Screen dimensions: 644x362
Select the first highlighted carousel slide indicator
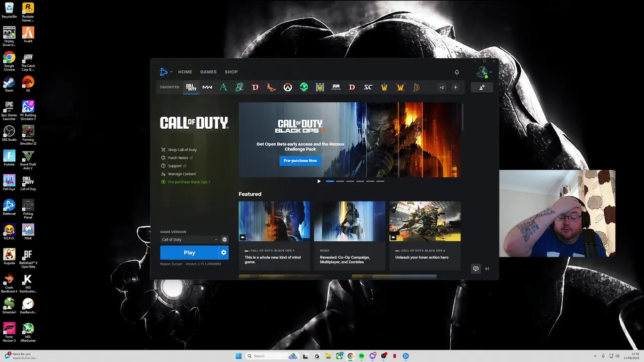point(330,181)
